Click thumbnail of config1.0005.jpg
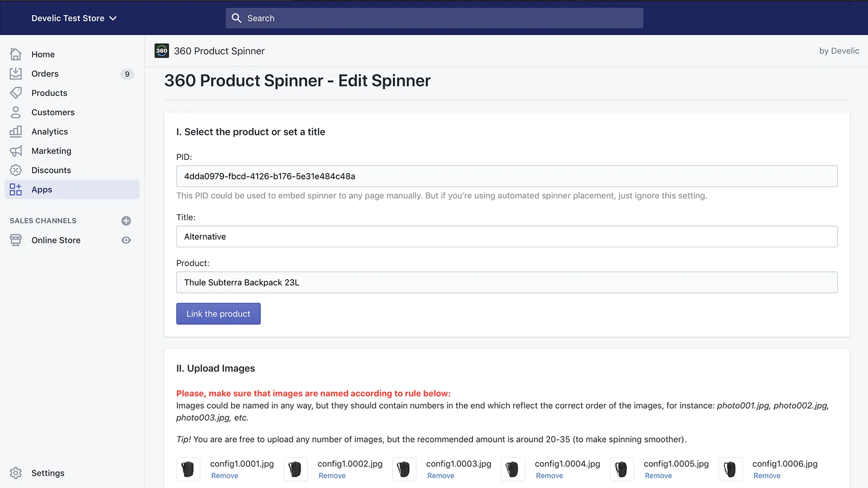Image resolution: width=868 pixels, height=488 pixels. click(622, 469)
